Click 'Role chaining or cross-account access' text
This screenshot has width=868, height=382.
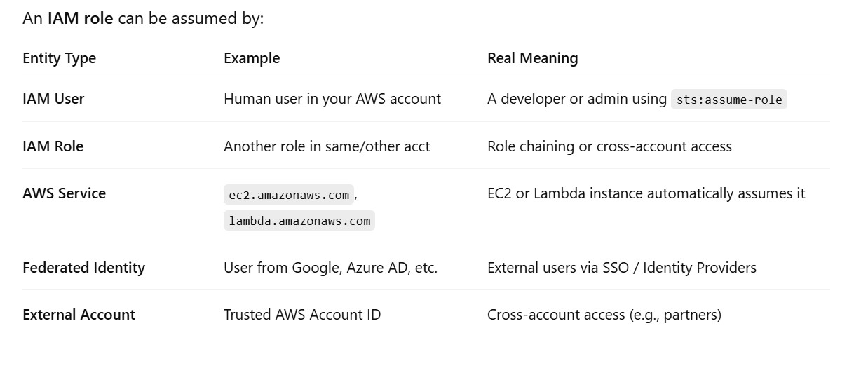[x=609, y=146]
